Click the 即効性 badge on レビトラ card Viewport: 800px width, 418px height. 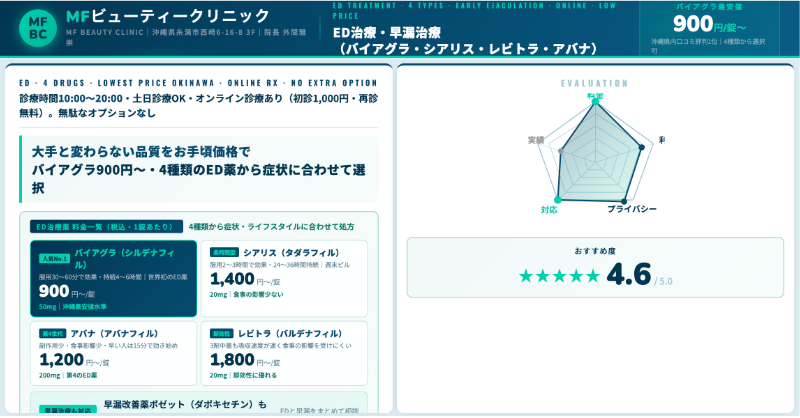221,333
